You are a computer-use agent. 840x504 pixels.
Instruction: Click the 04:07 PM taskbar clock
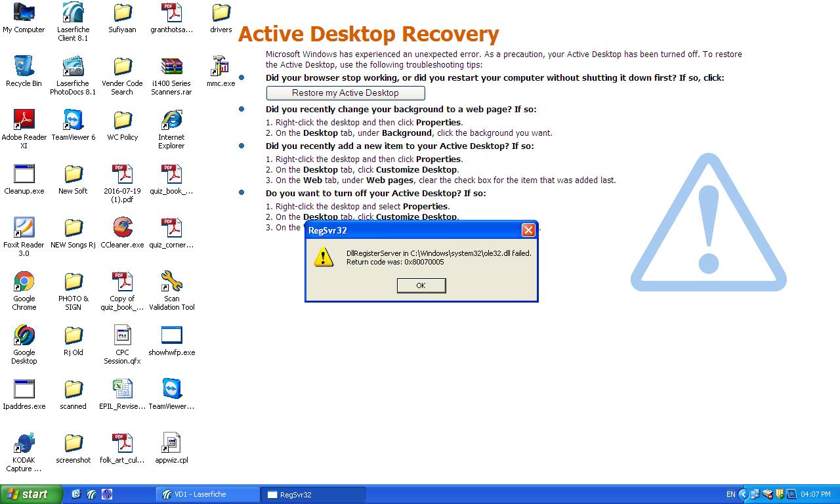pyautogui.click(x=816, y=494)
